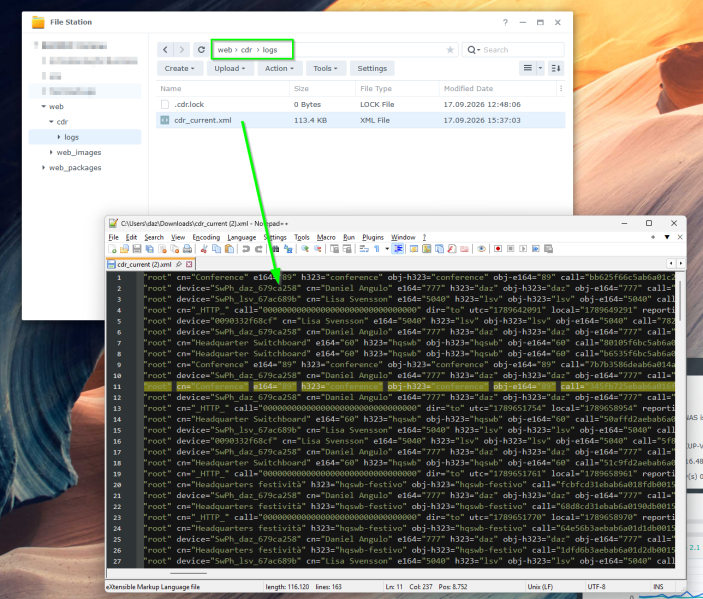Screen dimensions: 703x599
Task: Click the Print icon in Notepad++ toolbar
Action: (187, 249)
